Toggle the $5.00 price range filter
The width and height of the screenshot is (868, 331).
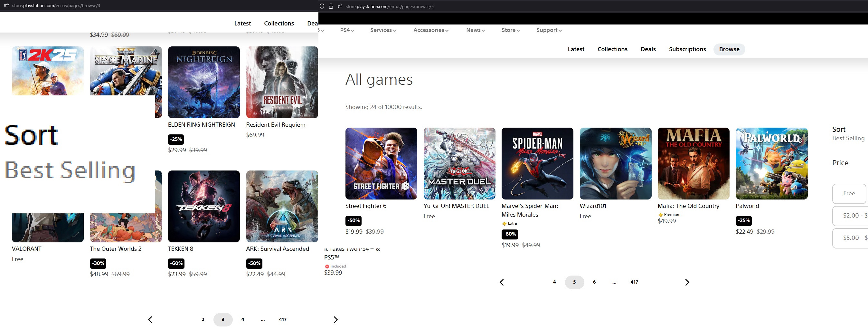[850, 238]
